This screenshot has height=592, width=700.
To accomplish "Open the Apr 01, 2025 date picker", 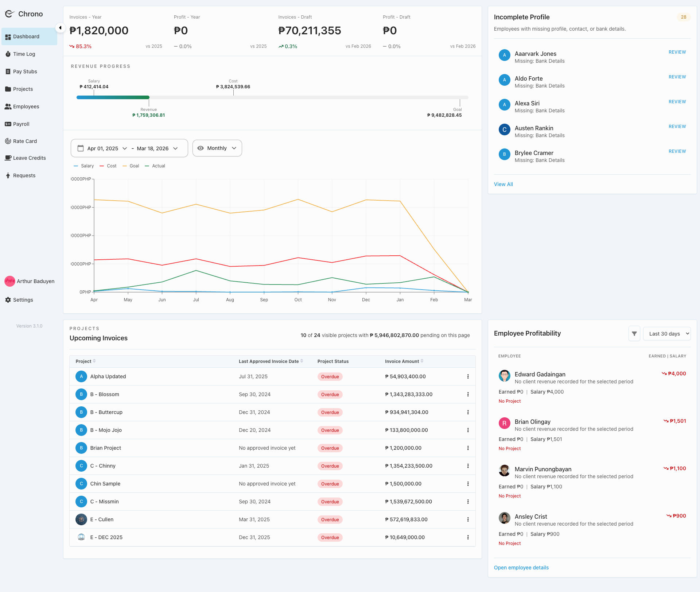I will (x=103, y=148).
